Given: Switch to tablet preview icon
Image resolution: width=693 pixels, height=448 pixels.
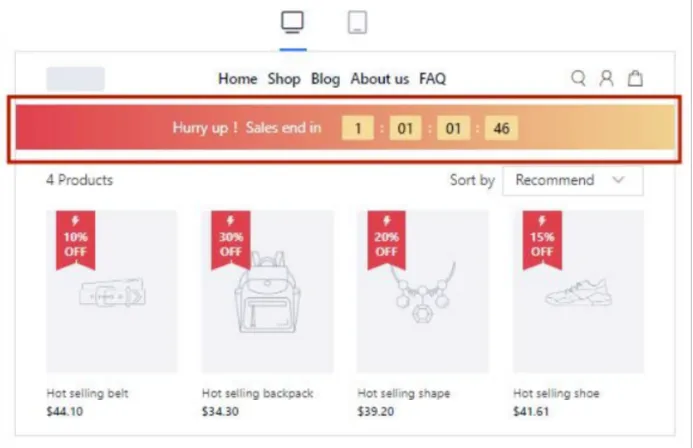Looking at the screenshot, I should [357, 23].
